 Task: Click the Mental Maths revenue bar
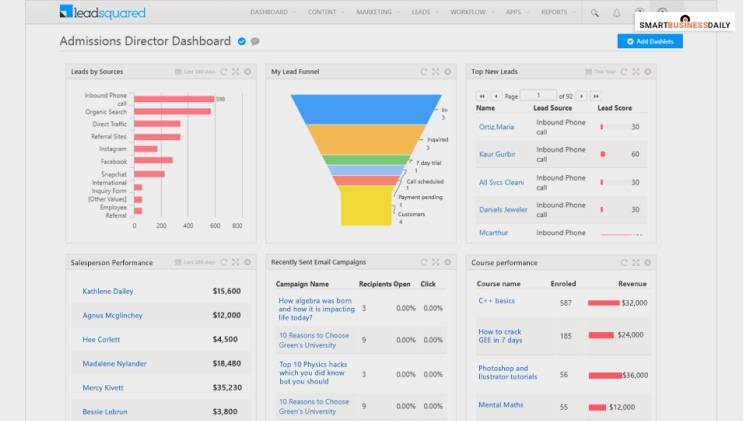click(x=597, y=407)
